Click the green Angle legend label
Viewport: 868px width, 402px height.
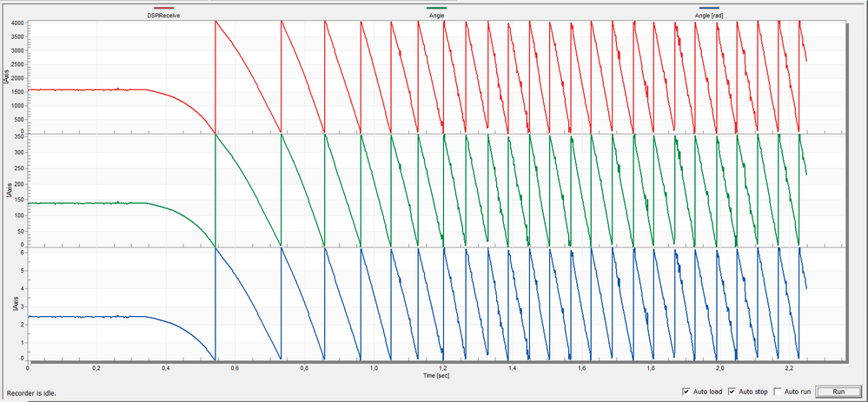[437, 16]
